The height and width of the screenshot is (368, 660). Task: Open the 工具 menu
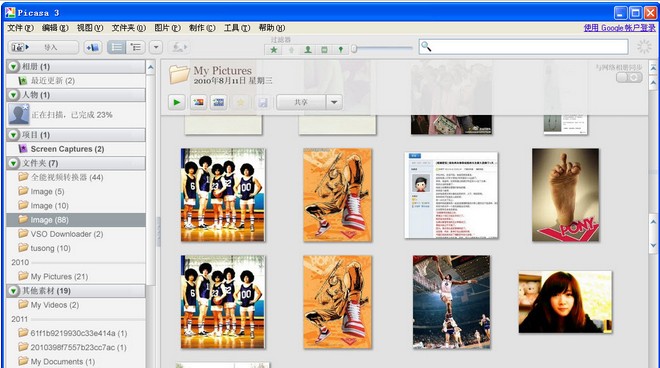pos(237,28)
